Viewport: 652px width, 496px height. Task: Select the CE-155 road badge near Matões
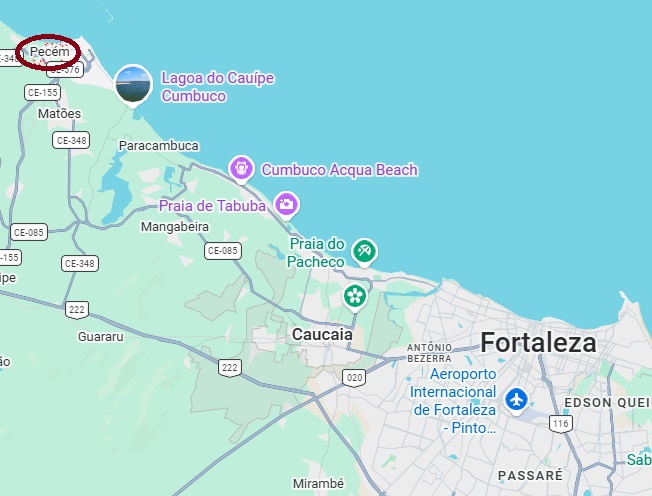[42, 92]
